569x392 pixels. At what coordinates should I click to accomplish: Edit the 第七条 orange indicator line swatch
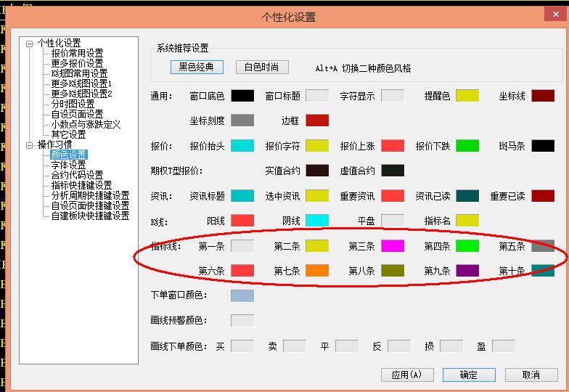point(317,271)
